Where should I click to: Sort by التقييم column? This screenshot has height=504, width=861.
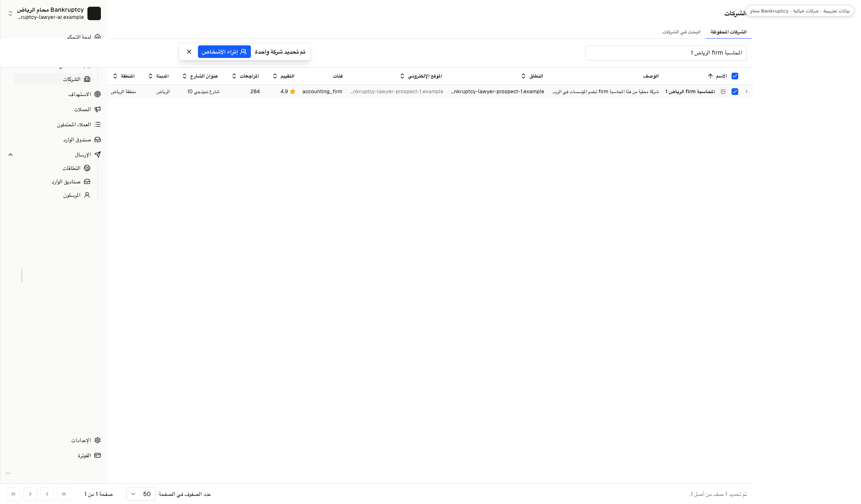click(283, 76)
